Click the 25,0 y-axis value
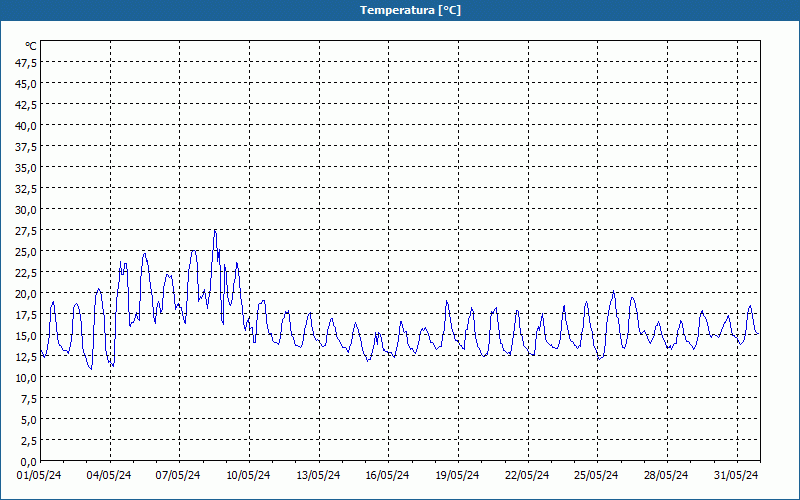 [x=27, y=252]
